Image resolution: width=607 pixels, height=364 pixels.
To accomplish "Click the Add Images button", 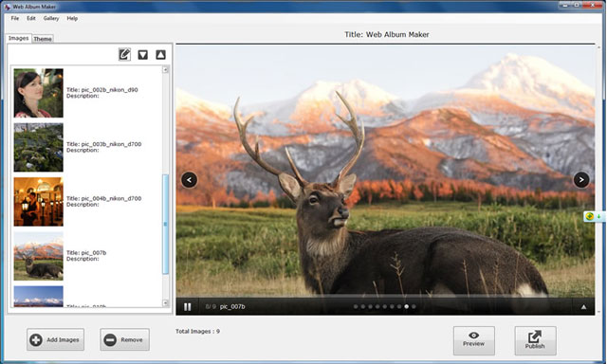I will 55,339.
